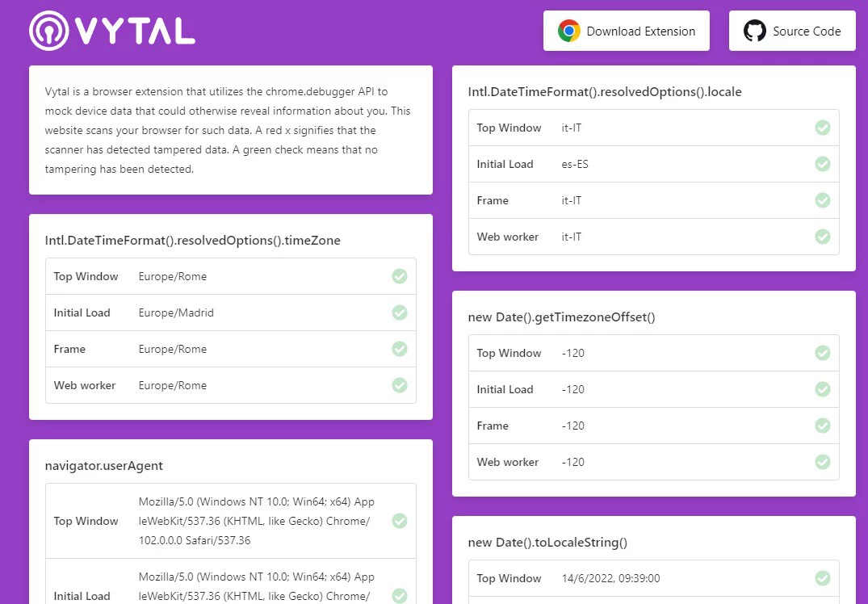Click green check for locale Frame row
The width and height of the screenshot is (868, 604).
coord(823,200)
